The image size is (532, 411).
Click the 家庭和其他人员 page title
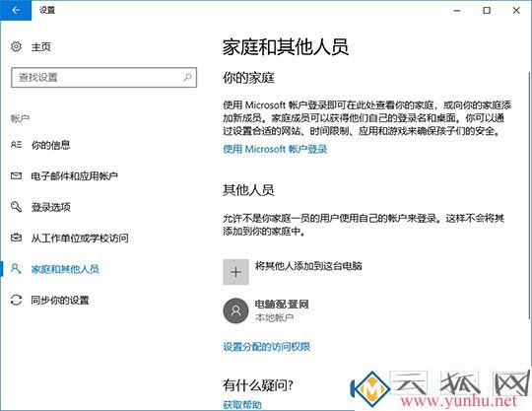pyautogui.click(x=286, y=47)
